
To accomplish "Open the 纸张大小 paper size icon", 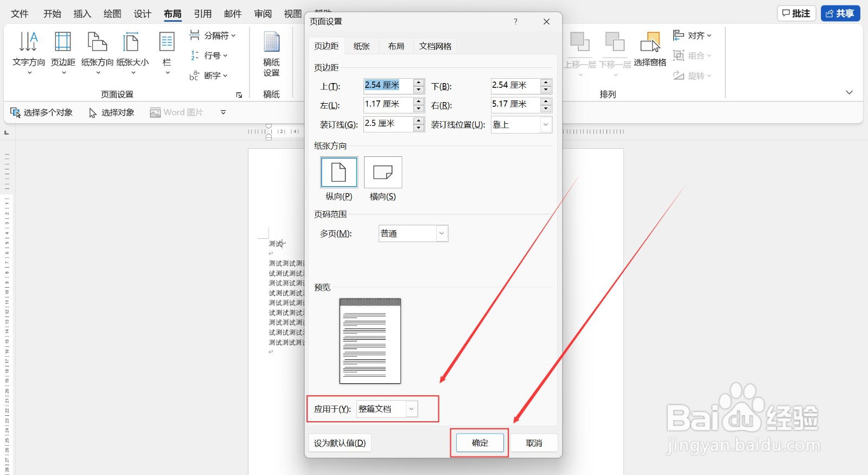I will coord(132,52).
